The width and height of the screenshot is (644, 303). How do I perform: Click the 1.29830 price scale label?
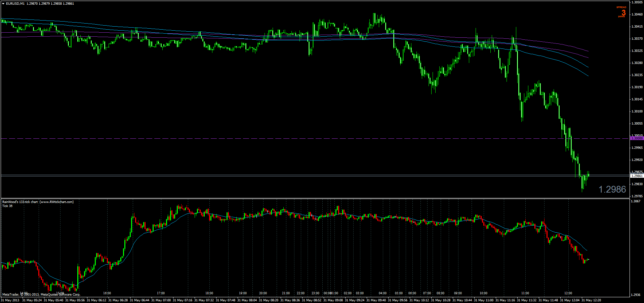click(x=637, y=184)
